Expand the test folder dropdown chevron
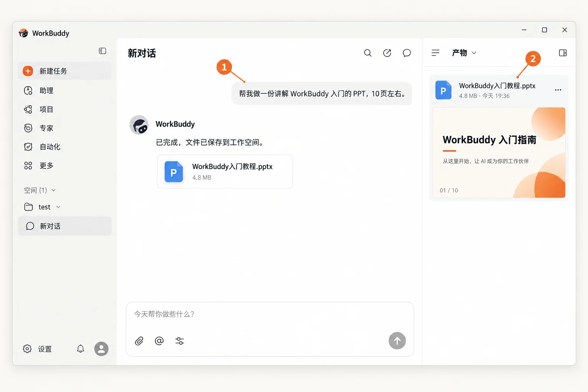This screenshot has width=588, height=392. point(58,207)
